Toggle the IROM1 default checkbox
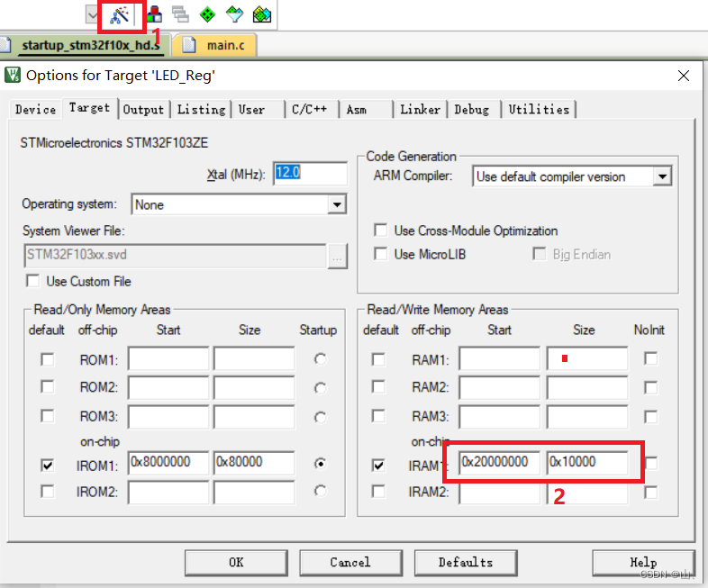 click(x=48, y=466)
